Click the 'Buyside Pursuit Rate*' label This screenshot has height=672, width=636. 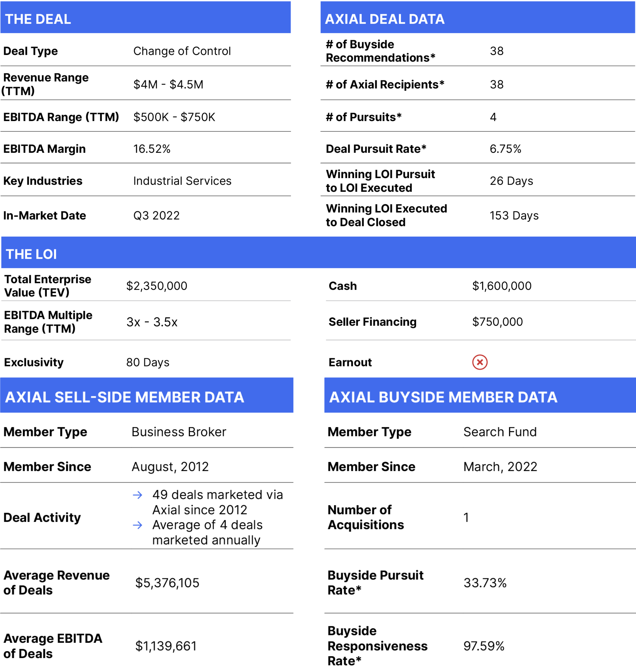coord(375,583)
